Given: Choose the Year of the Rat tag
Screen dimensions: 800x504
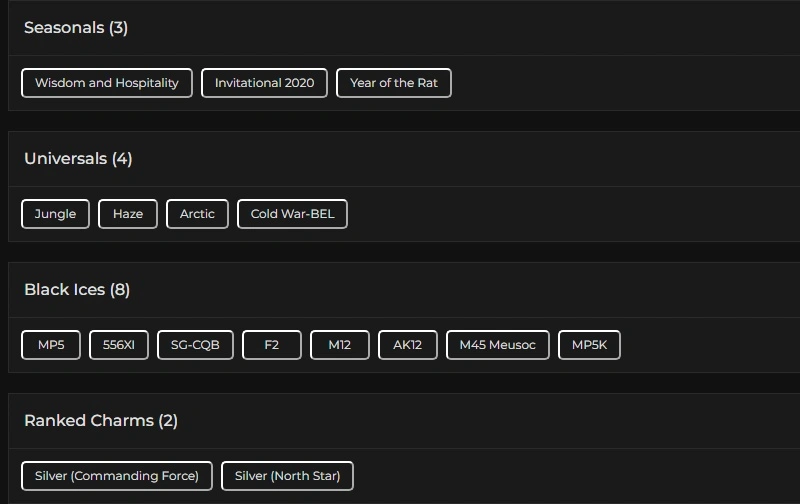Looking at the screenshot, I should click(x=394, y=83).
